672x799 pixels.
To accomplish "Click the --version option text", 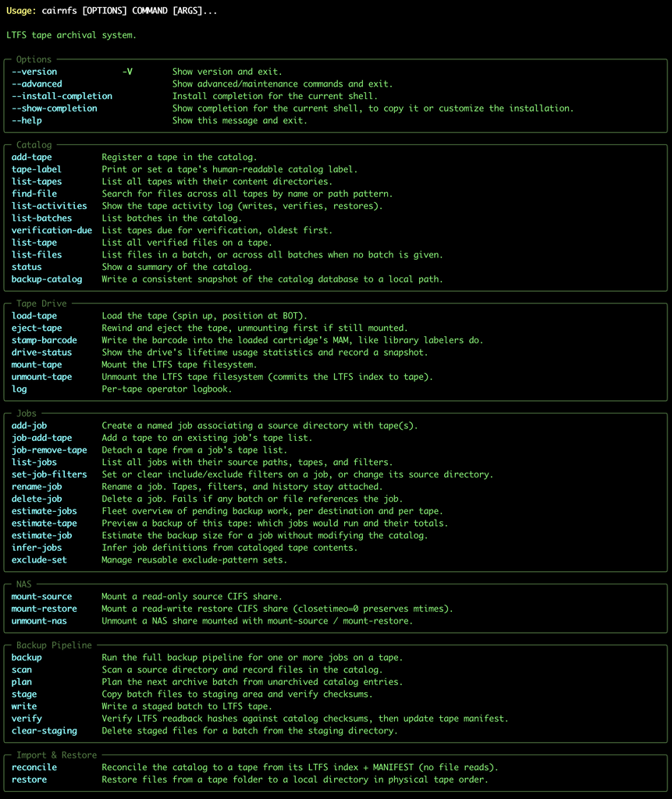I will coord(34,72).
